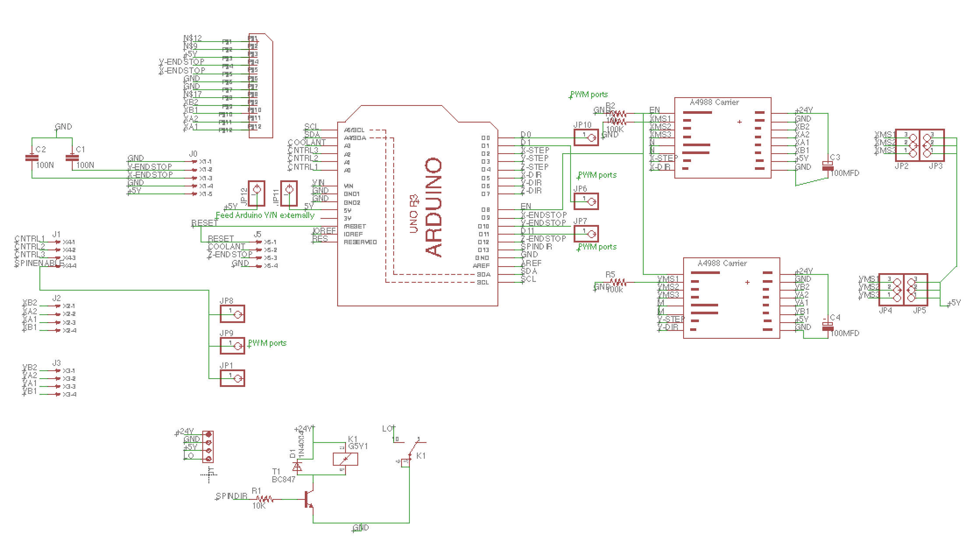Select the JP6 jumper symbol
Screen dimensions: 980x548
point(586,201)
